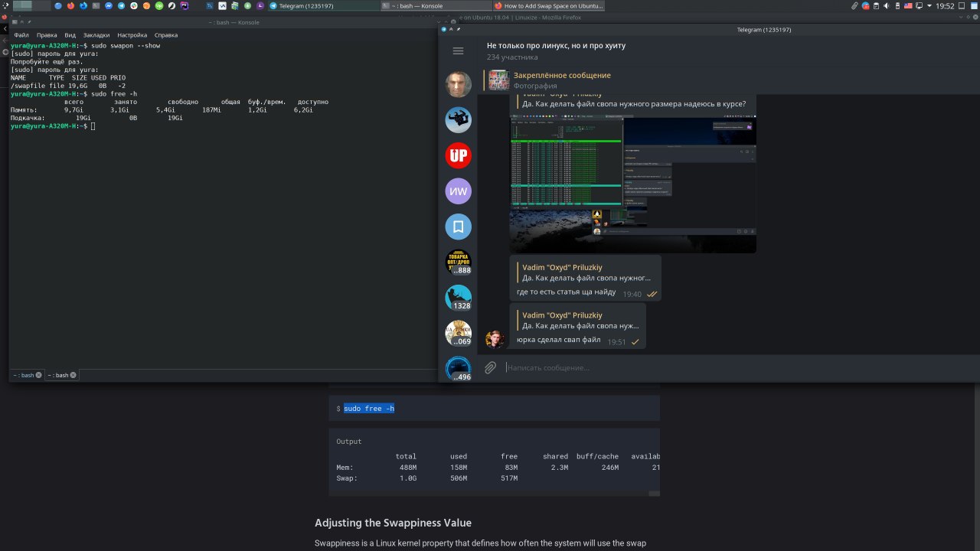Viewport: 980px width, 551px height.
Task: Click quoted reply in 19:40 message
Action: tap(586, 272)
